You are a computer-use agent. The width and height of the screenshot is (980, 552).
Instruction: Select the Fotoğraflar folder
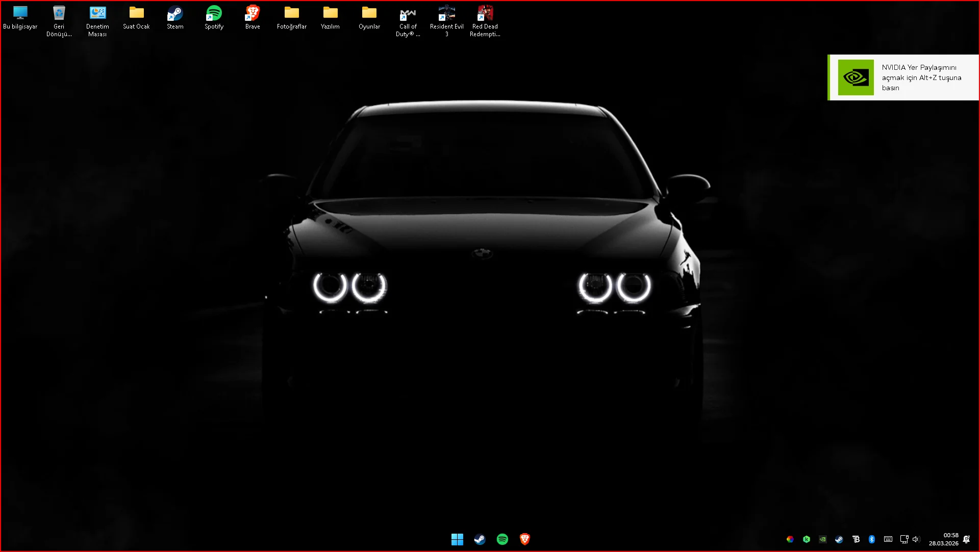(x=292, y=18)
